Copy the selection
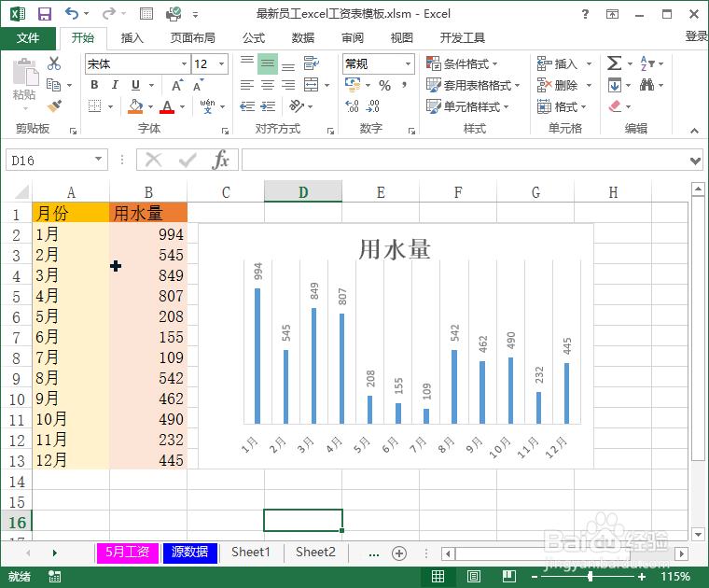 pyautogui.click(x=54, y=85)
